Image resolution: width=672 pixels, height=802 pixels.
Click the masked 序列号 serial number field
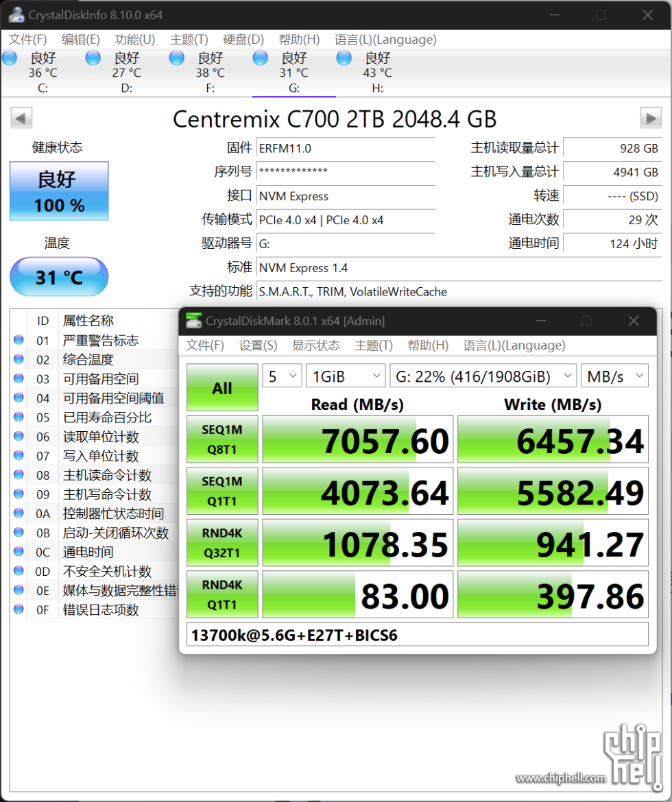pyautogui.click(x=346, y=172)
